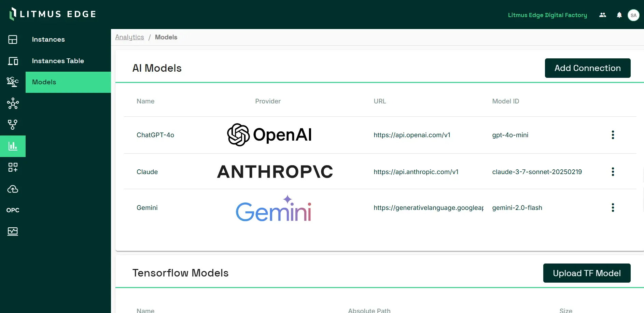
Task: Click the monitor chart icon in sidebar
Action: 13,231
